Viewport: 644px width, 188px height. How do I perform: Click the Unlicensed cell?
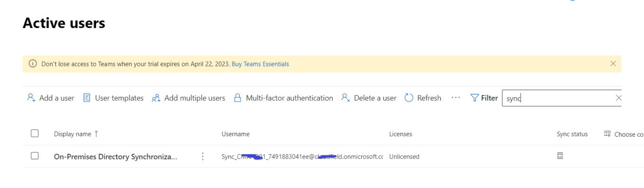click(x=404, y=156)
